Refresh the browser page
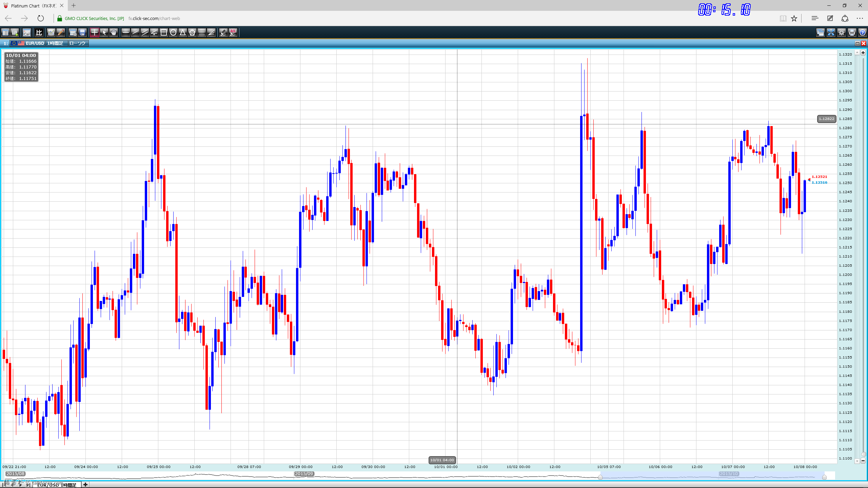Viewport: 868px width, 488px height. click(x=41, y=18)
